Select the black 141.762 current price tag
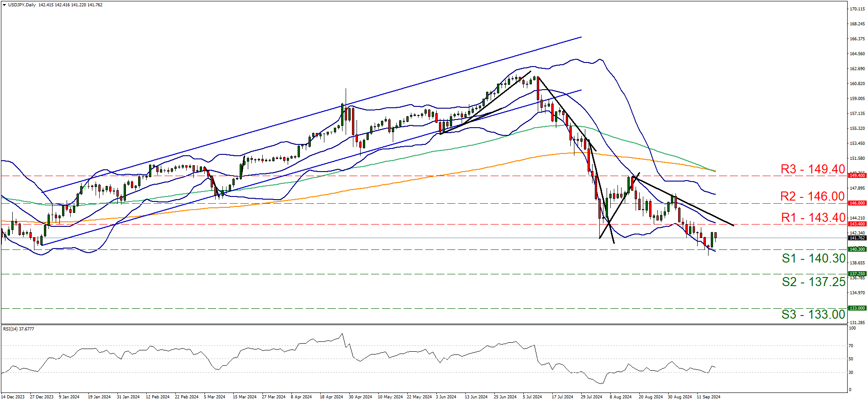868x402 pixels. pos(857,238)
